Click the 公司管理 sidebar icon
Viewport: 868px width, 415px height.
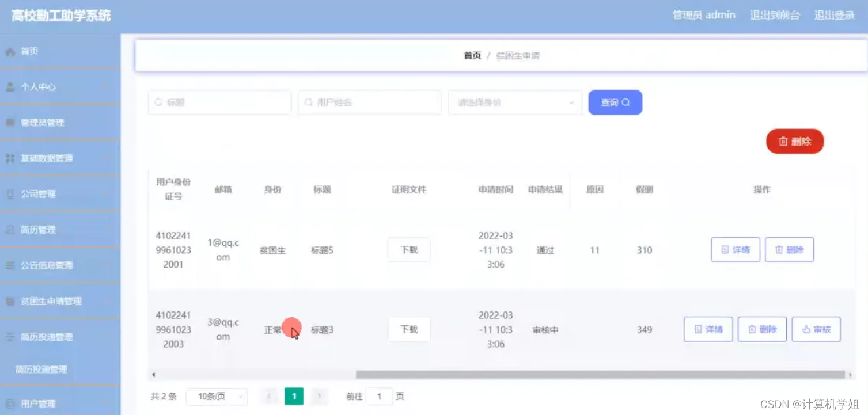[x=10, y=194]
